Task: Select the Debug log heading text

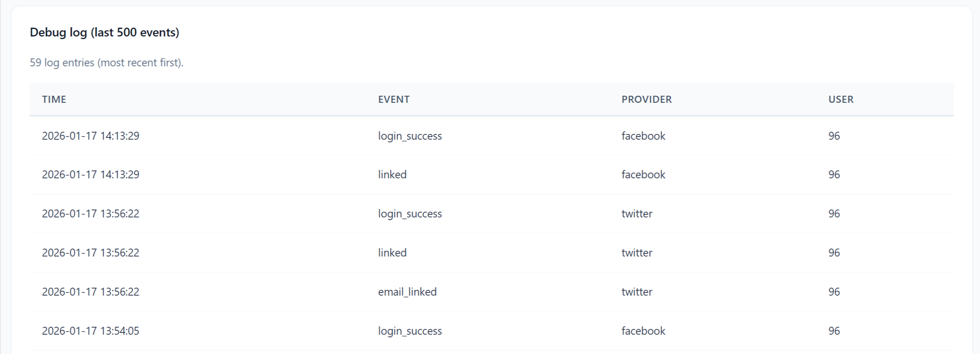Action: [105, 33]
